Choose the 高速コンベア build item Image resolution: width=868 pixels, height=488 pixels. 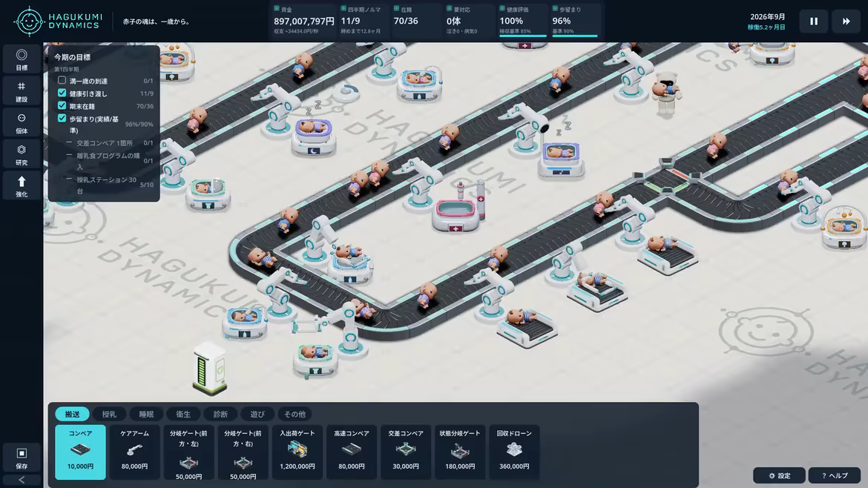tap(352, 452)
